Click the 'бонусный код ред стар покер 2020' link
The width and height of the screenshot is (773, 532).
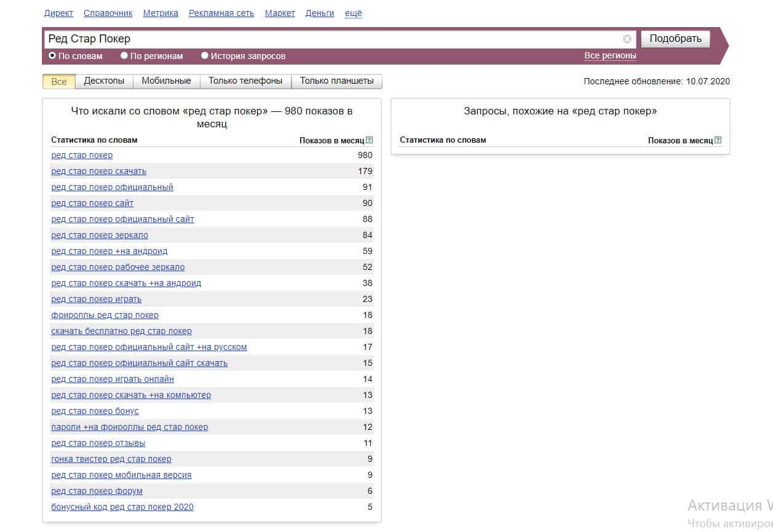(x=122, y=507)
